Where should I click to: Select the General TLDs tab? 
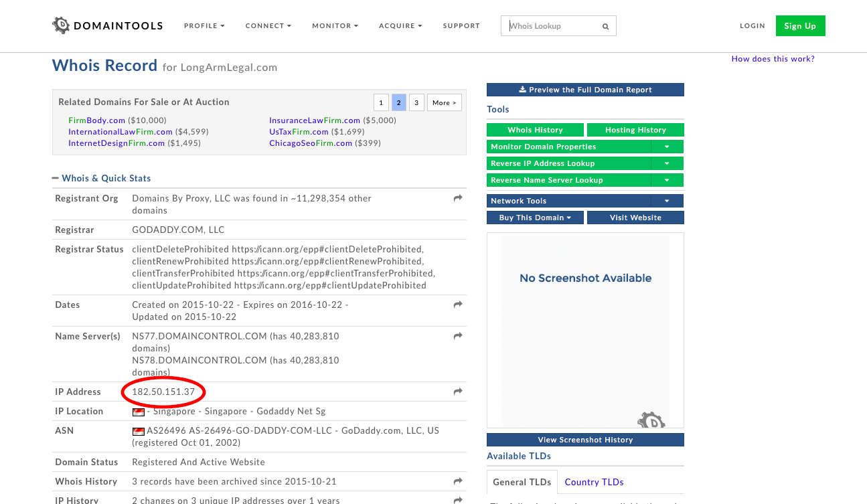coord(522,482)
